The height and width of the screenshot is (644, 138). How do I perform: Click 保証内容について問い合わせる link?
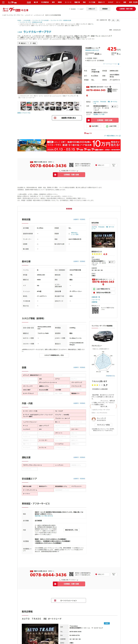[x=44, y=516]
